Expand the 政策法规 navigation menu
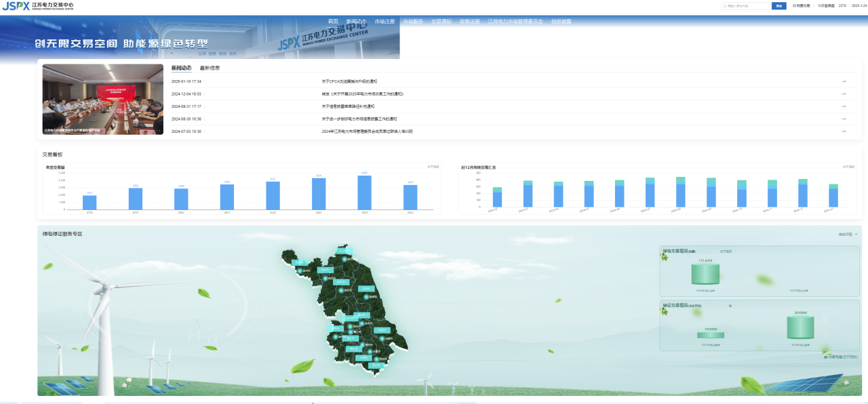868x404 pixels. 469,22
